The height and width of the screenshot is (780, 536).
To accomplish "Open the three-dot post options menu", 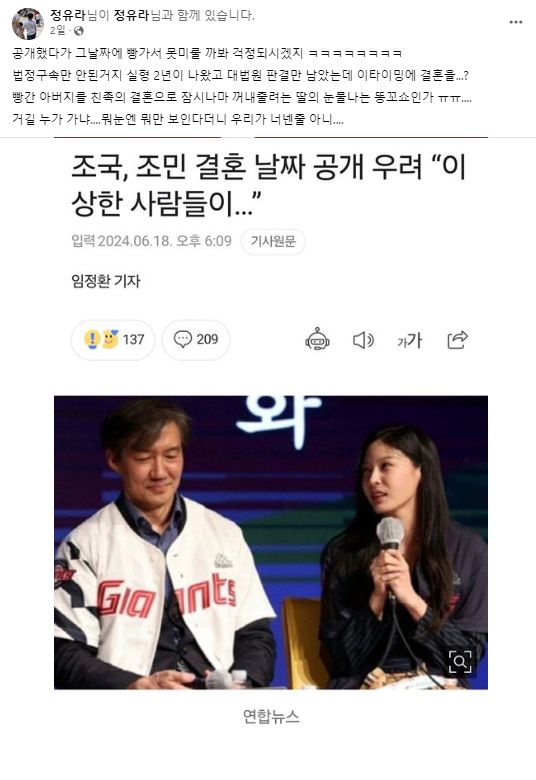I will tap(516, 22).
